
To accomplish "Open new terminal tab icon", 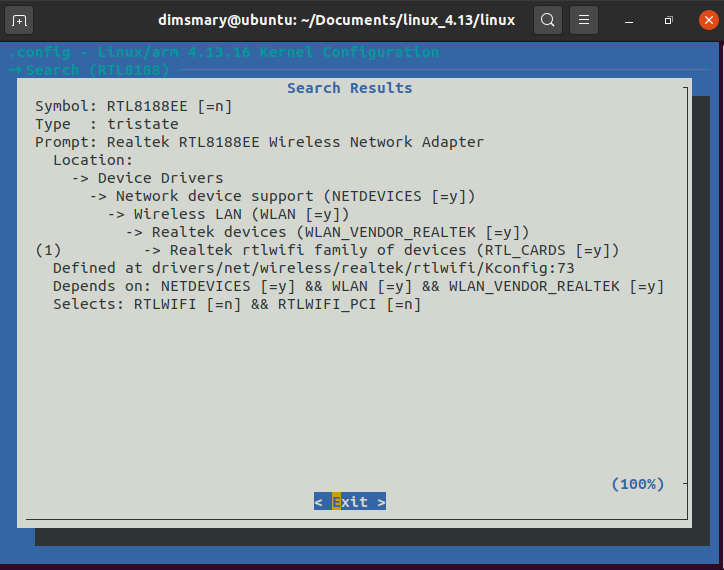I will tap(19, 21).
